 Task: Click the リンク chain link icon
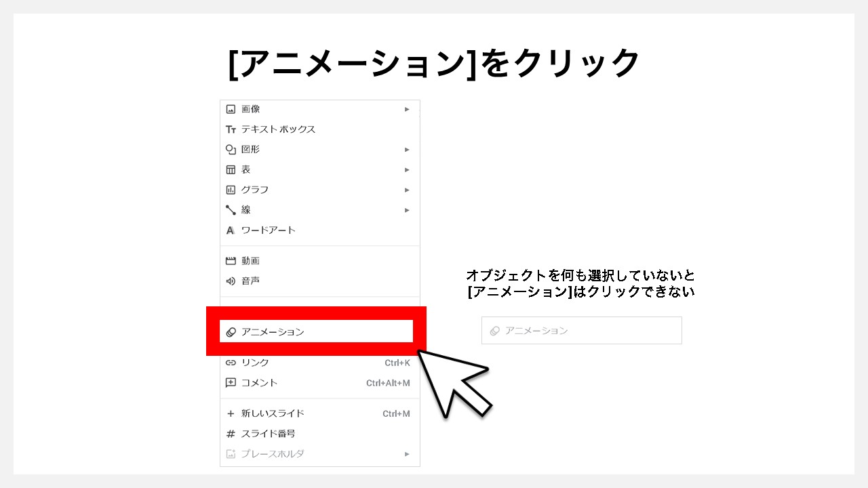pyautogui.click(x=231, y=362)
